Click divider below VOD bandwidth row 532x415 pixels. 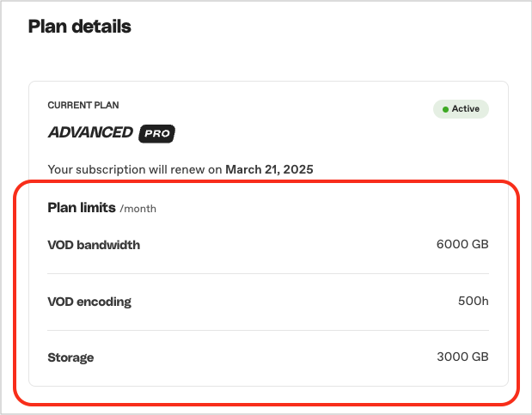point(268,273)
